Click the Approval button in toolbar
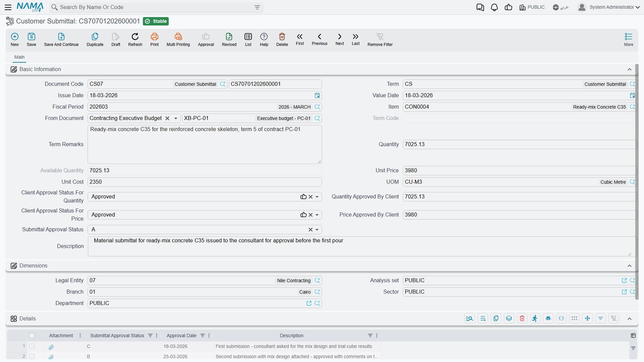The image size is (644, 362). [x=206, y=39]
